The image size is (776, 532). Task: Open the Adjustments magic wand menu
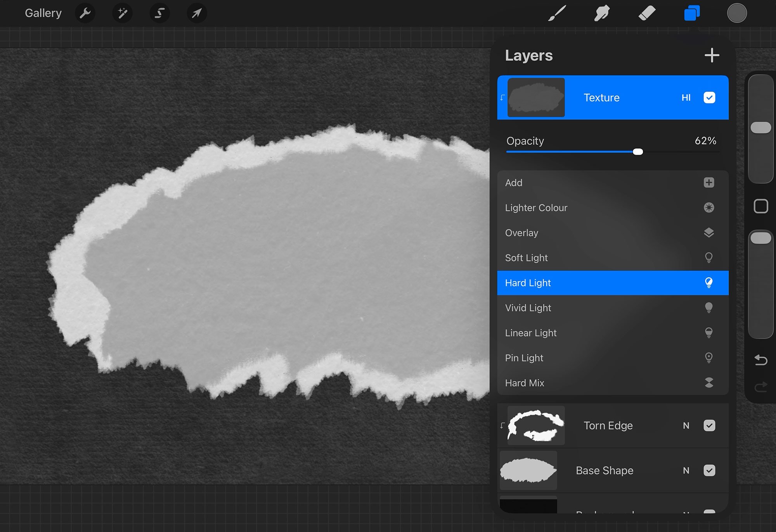pos(122,13)
